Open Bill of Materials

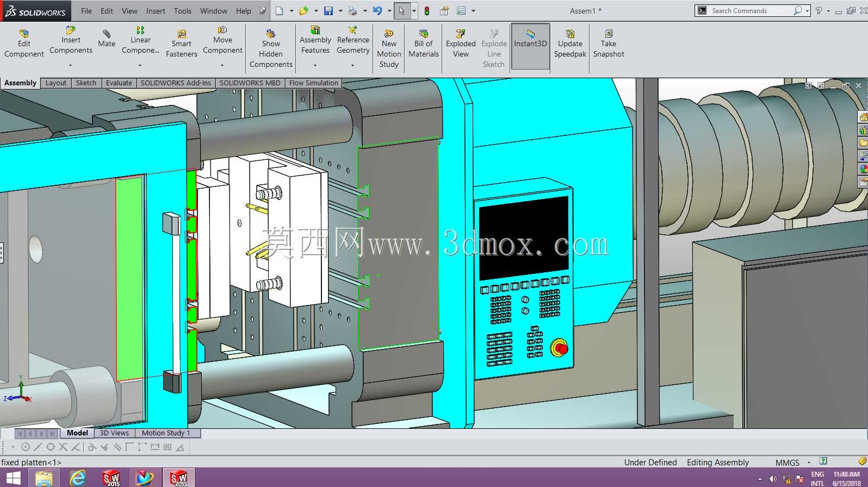[x=424, y=43]
